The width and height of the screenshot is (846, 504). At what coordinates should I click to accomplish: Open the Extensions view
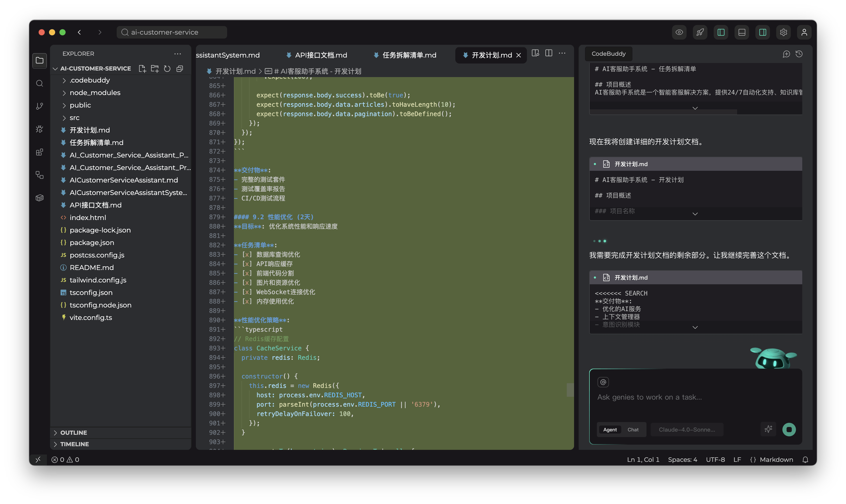pos(39,152)
